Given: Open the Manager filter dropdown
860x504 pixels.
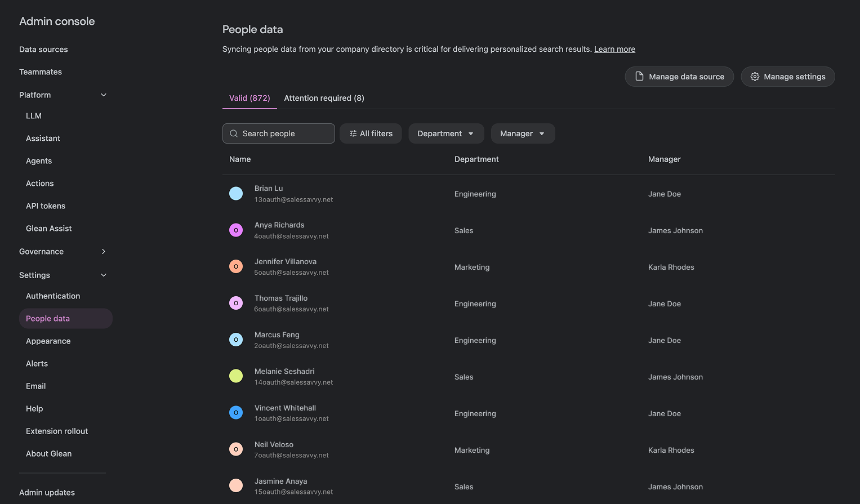Looking at the screenshot, I should (523, 133).
